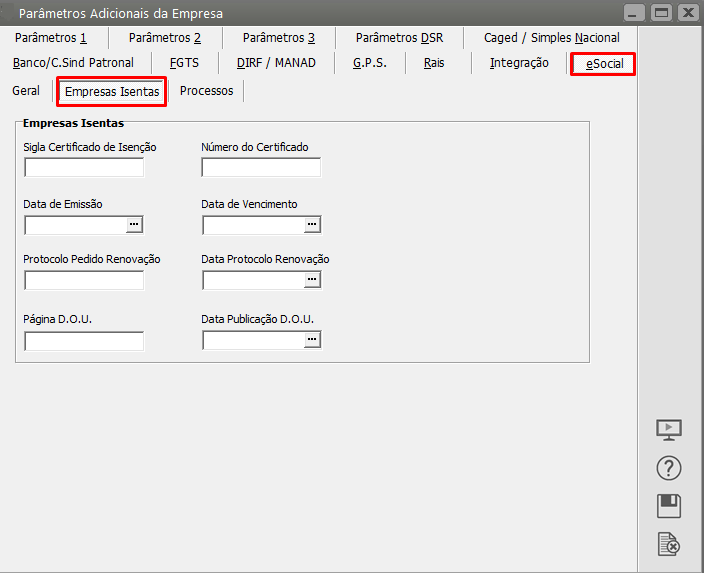The image size is (704, 574).
Task: Open date picker for Data de Emissão
Action: 135,224
